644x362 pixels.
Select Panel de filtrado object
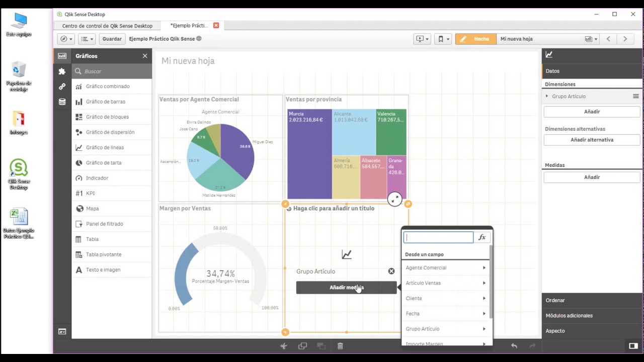(112, 224)
